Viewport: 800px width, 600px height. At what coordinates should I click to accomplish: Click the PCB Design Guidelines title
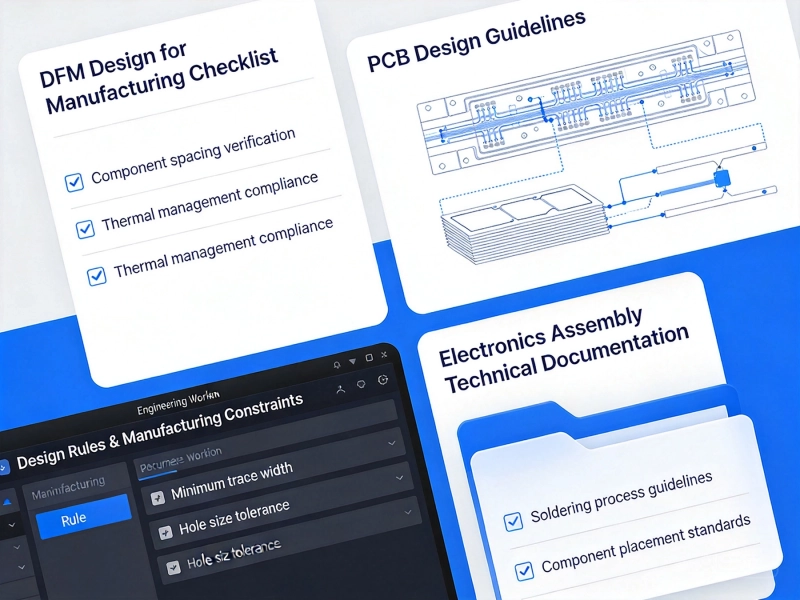(476, 42)
